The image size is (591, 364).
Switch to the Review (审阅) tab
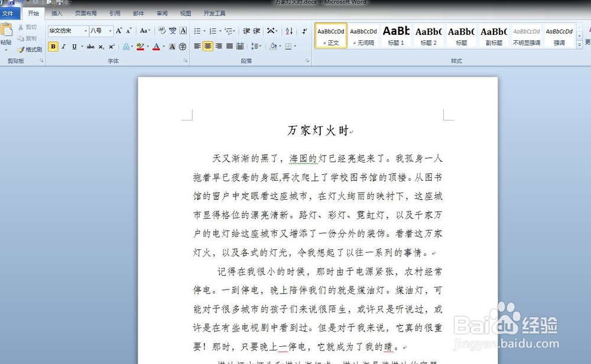point(162,14)
